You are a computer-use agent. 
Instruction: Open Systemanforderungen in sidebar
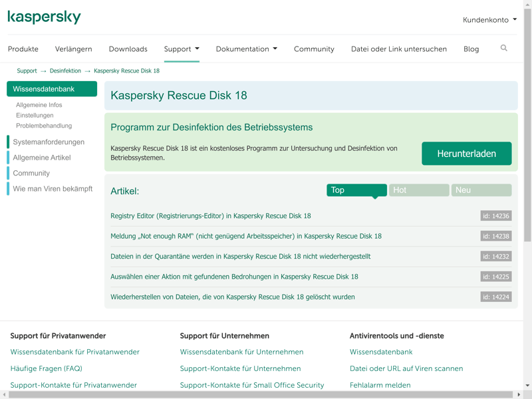coord(49,142)
